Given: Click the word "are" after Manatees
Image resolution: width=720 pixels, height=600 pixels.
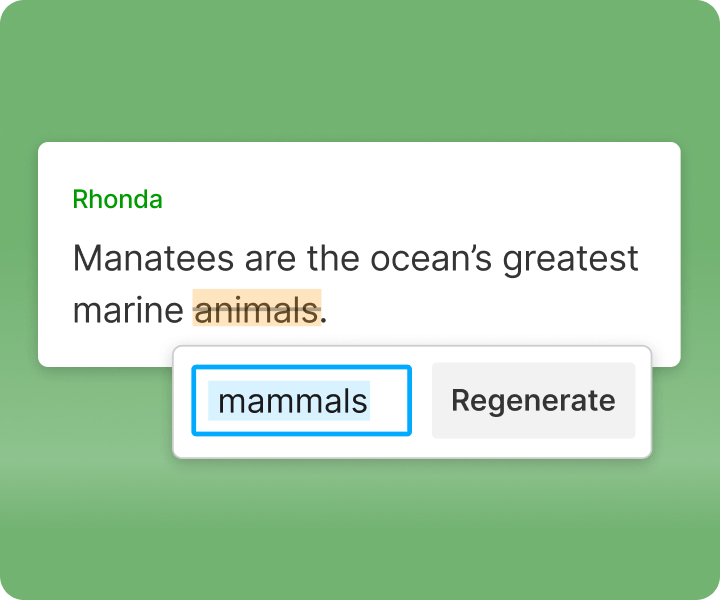Looking at the screenshot, I should click(270, 260).
